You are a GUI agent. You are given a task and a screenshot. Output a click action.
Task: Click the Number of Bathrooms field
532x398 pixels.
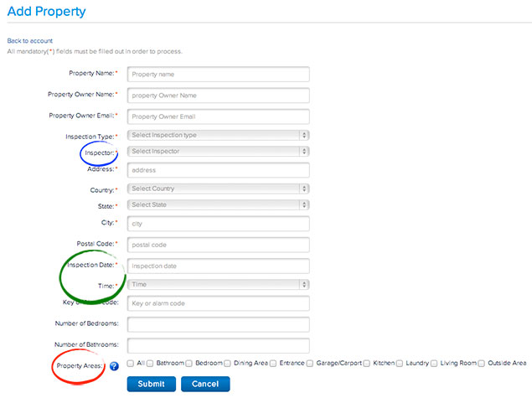pyautogui.click(x=218, y=346)
